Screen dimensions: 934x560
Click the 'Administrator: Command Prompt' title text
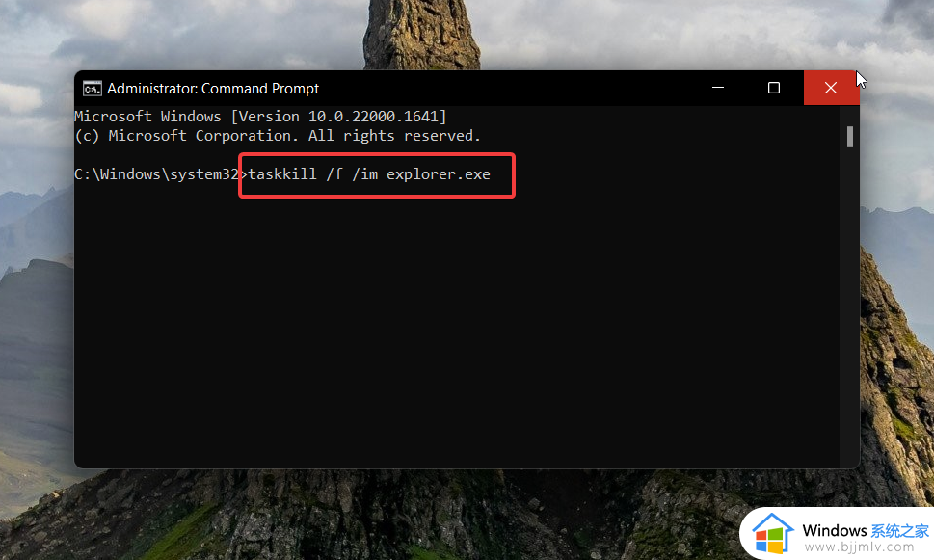coord(213,89)
